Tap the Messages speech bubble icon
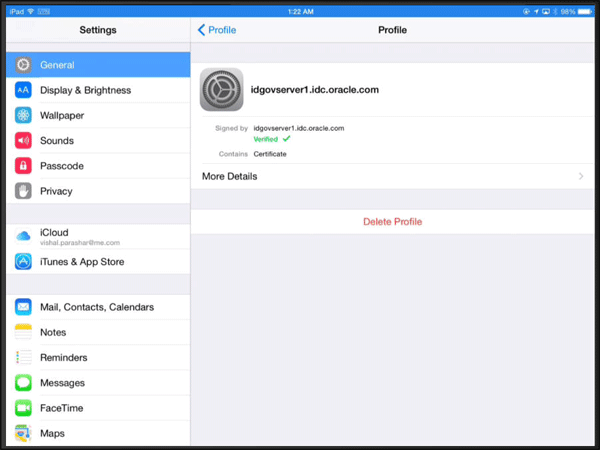Viewport: 600px width, 450px height. click(23, 383)
